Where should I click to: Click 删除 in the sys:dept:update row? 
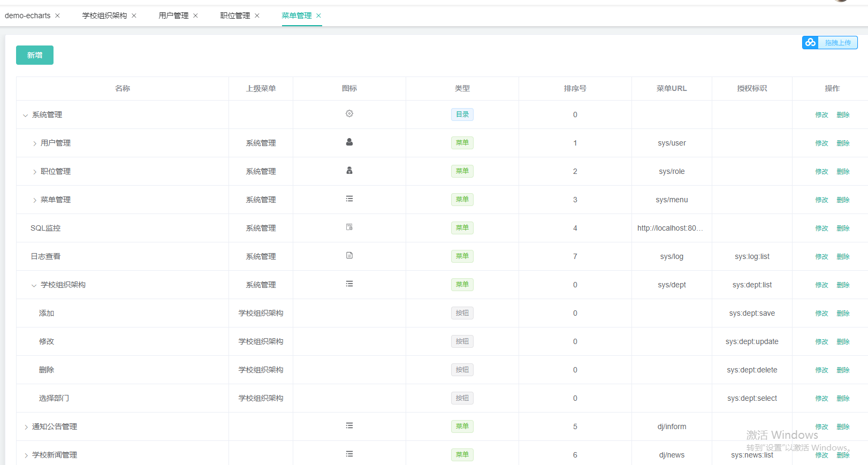[843, 342]
